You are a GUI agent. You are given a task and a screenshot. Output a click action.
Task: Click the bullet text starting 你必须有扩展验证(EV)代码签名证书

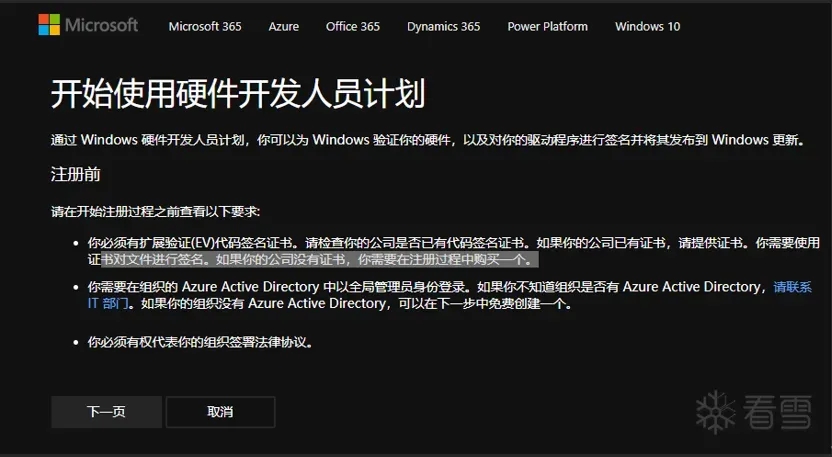[300, 243]
